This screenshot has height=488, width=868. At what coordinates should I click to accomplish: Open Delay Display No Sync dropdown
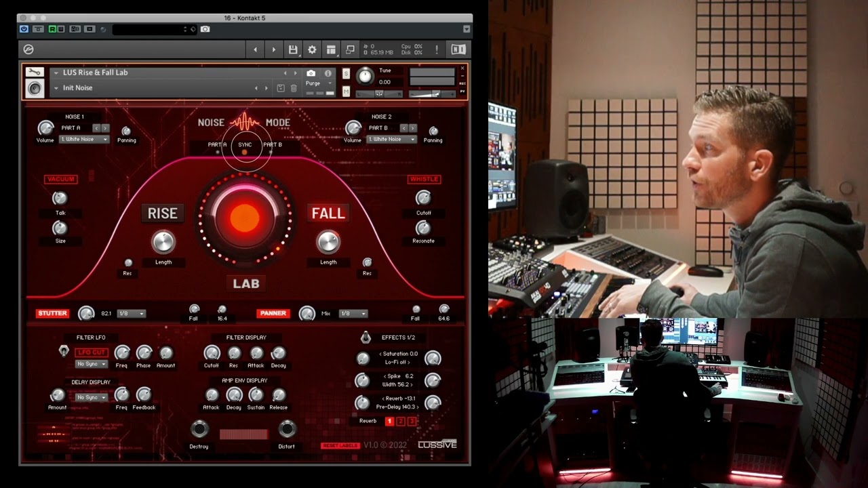tap(92, 397)
